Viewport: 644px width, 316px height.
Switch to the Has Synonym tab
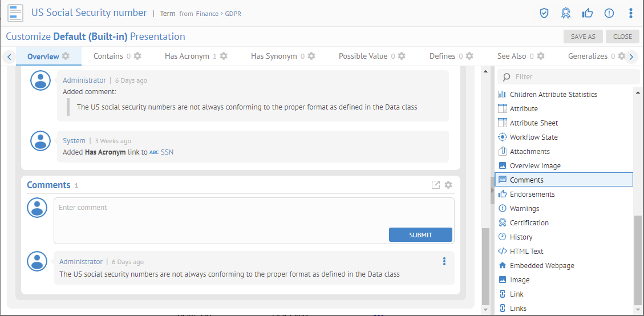(274, 56)
